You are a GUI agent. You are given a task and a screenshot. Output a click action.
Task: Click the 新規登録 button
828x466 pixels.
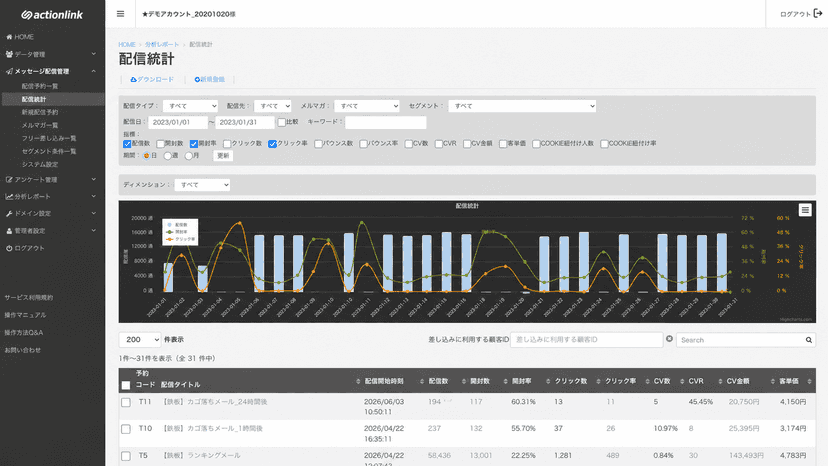(x=210, y=79)
